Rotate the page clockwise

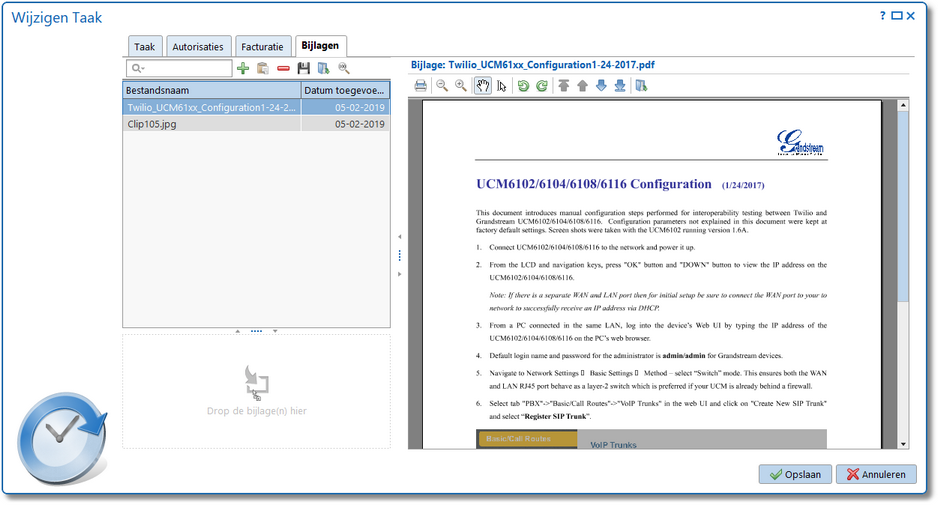(542, 86)
